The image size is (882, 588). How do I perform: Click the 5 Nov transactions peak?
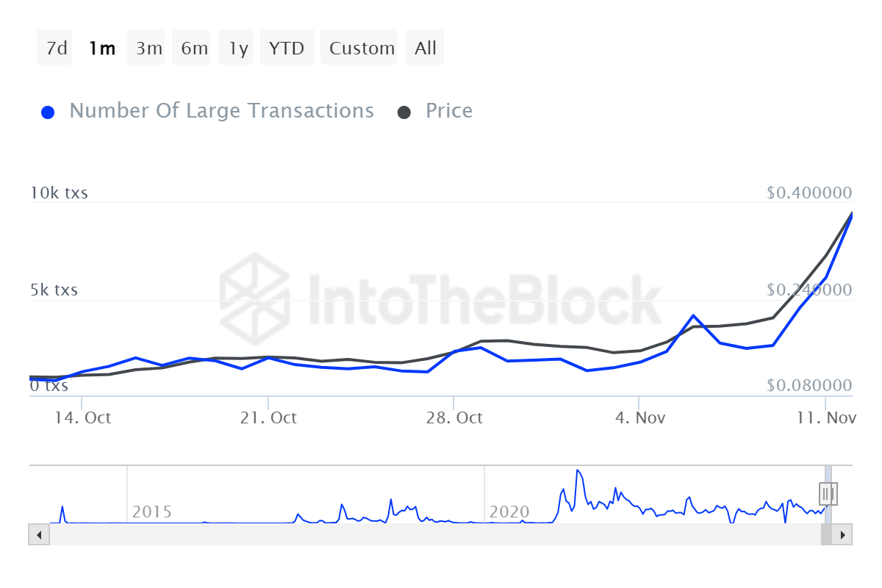pos(693,315)
